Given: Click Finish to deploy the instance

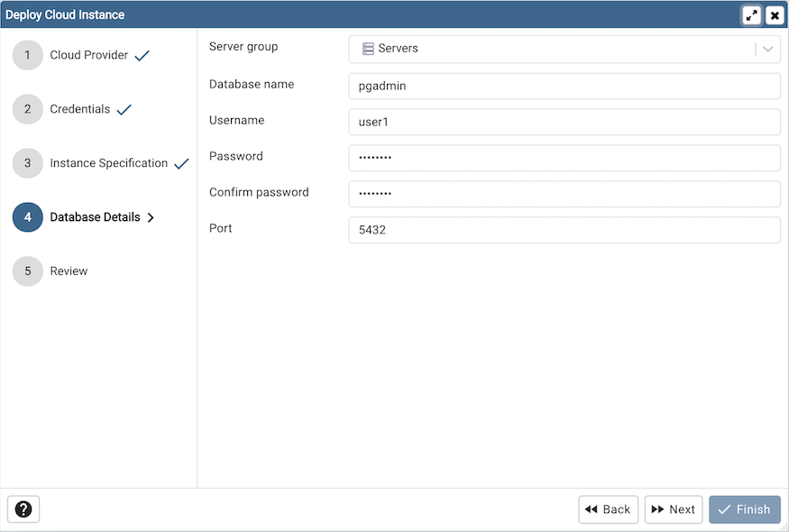Looking at the screenshot, I should [x=744, y=509].
